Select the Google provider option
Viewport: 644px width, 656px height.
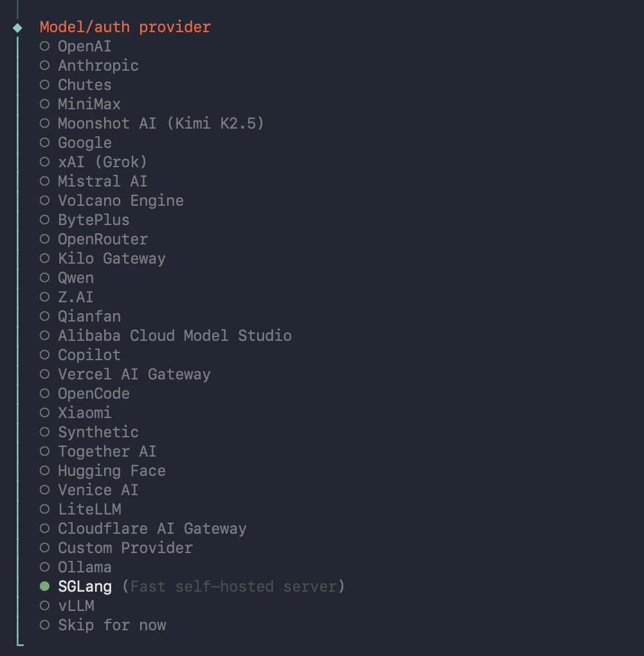[x=84, y=142]
